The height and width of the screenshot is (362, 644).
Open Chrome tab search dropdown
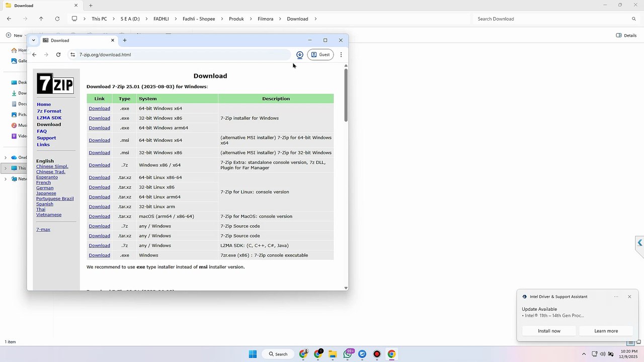pyautogui.click(x=33, y=40)
